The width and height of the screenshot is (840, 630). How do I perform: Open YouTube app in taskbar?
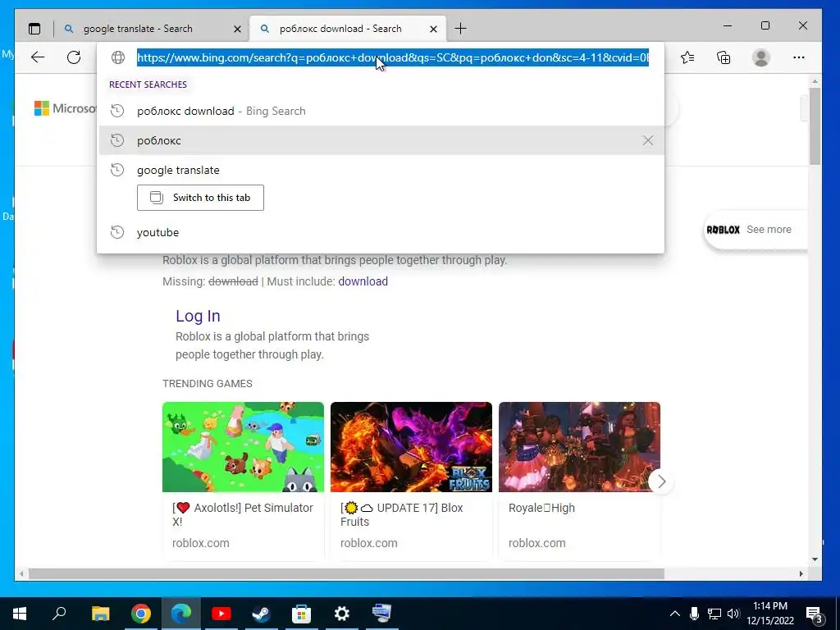(221, 614)
